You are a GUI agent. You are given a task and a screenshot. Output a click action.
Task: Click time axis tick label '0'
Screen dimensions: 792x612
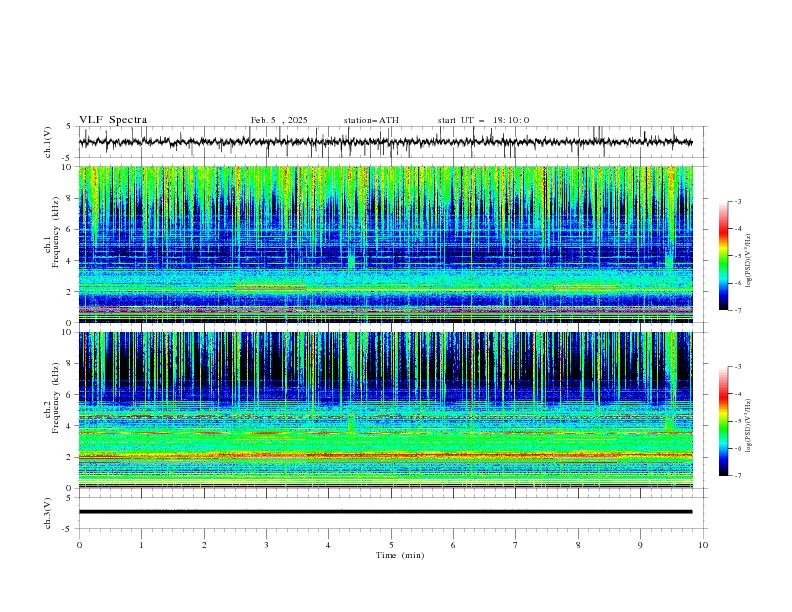click(x=79, y=545)
